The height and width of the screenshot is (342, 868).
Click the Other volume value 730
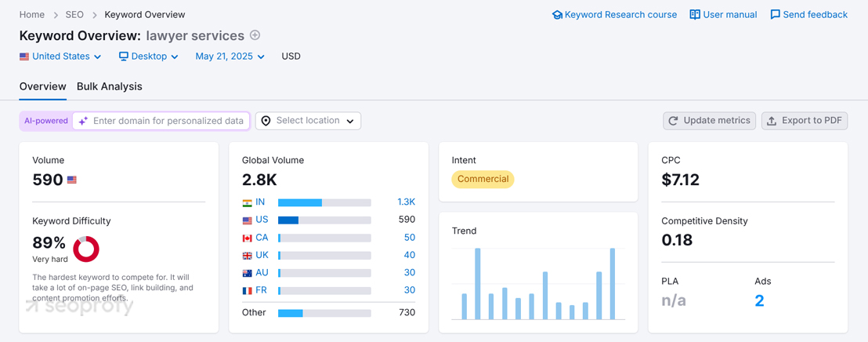[407, 313]
